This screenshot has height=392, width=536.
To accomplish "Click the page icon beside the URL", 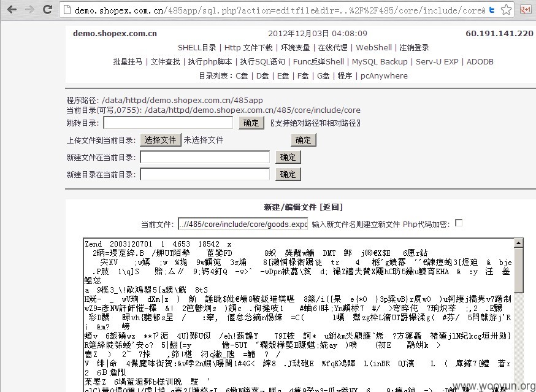I will (67, 10).
